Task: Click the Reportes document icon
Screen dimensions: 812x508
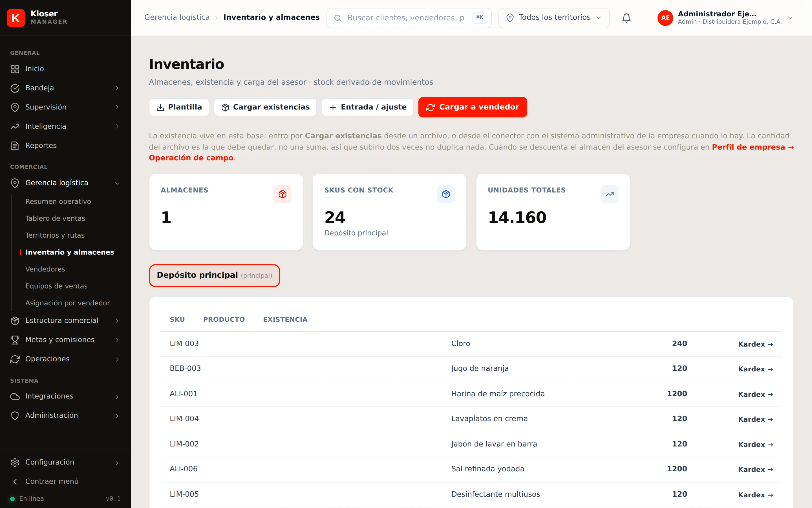Action: coord(15,146)
